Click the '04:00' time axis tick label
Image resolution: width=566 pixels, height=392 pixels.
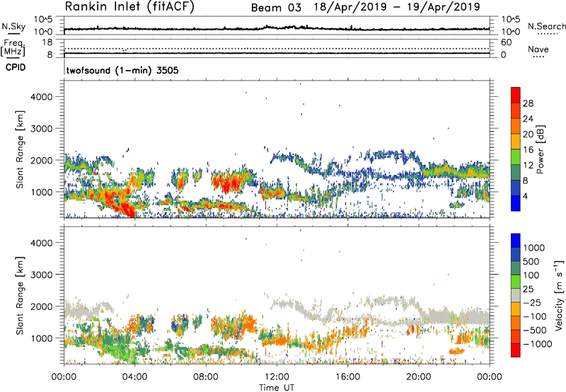(134, 377)
